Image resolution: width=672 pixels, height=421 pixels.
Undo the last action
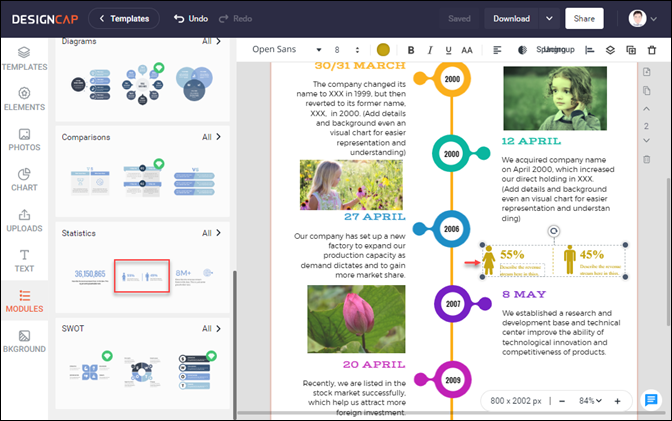[191, 19]
